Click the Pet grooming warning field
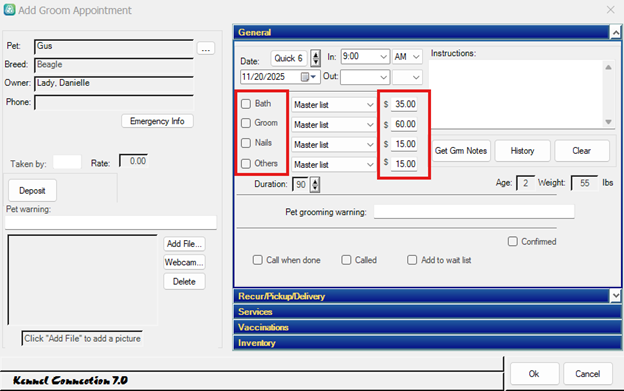This screenshot has height=391, width=624. click(x=474, y=212)
